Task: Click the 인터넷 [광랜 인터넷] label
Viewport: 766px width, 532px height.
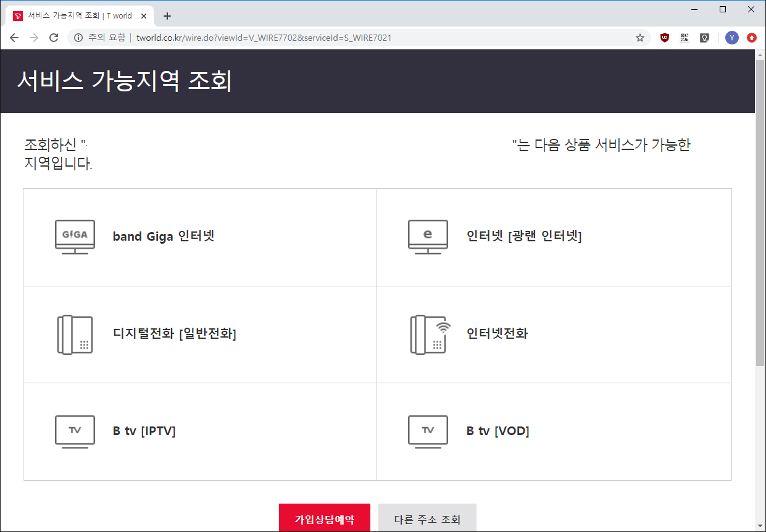Action: [524, 236]
